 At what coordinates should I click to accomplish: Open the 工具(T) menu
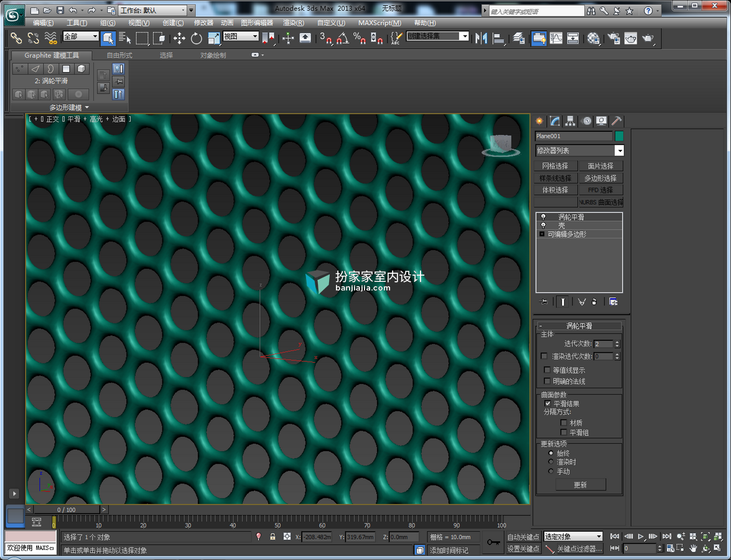(77, 23)
